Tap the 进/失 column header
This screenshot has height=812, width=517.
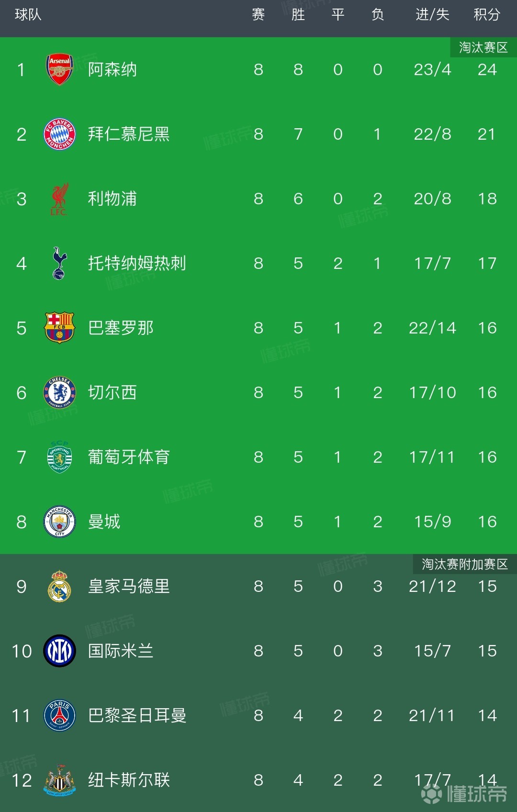432,15
